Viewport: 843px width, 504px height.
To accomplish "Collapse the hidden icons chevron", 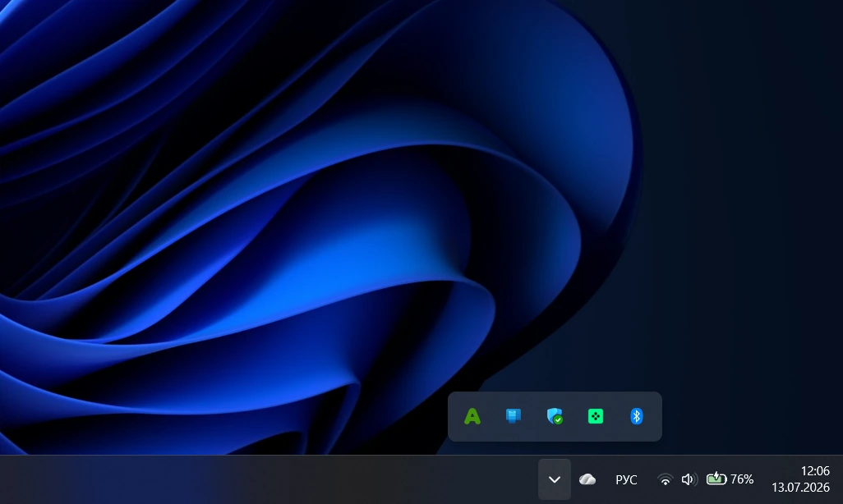I will [555, 479].
